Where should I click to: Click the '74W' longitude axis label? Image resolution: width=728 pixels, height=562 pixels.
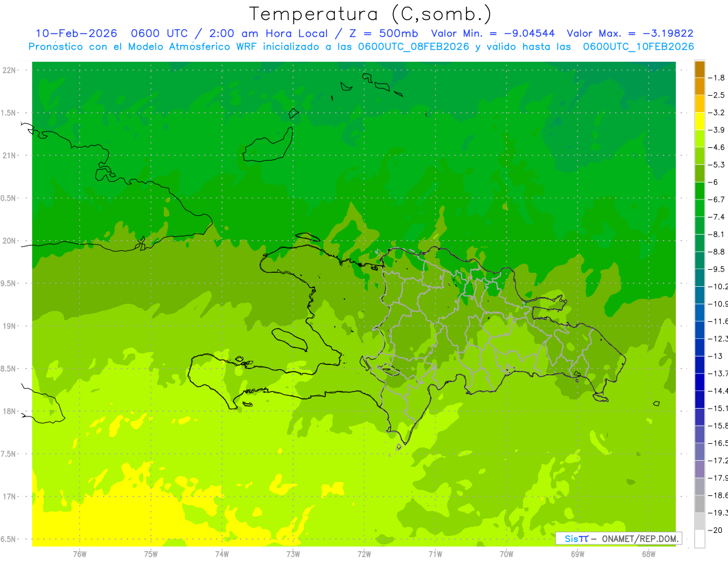click(221, 554)
